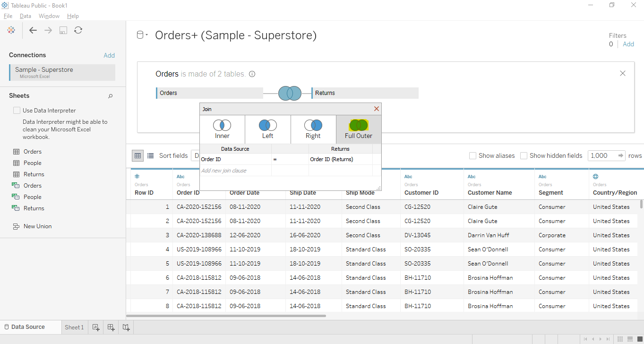Toggle Show hidden fields checkbox

pos(524,155)
